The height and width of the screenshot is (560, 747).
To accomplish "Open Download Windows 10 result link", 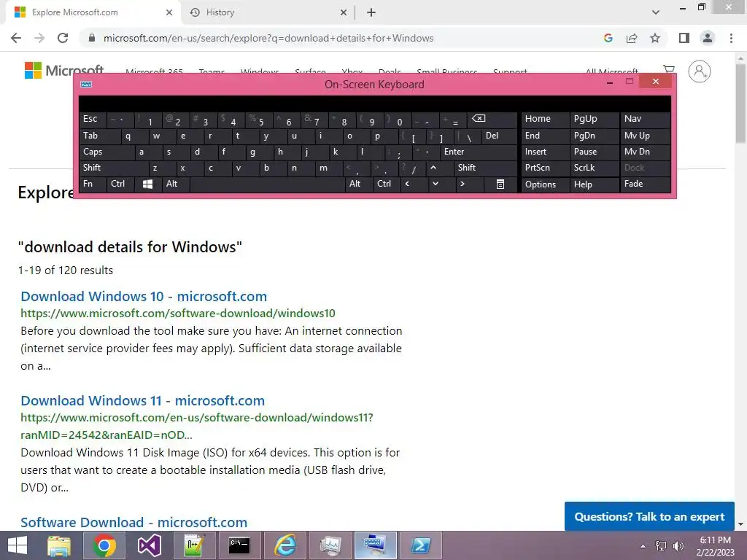I will [x=144, y=296].
